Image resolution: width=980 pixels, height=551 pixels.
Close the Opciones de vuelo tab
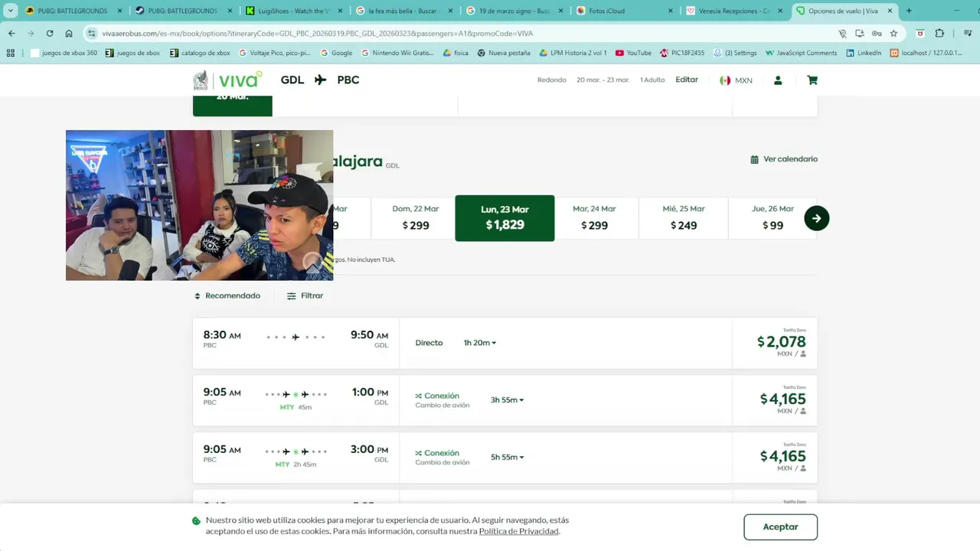[x=890, y=11]
